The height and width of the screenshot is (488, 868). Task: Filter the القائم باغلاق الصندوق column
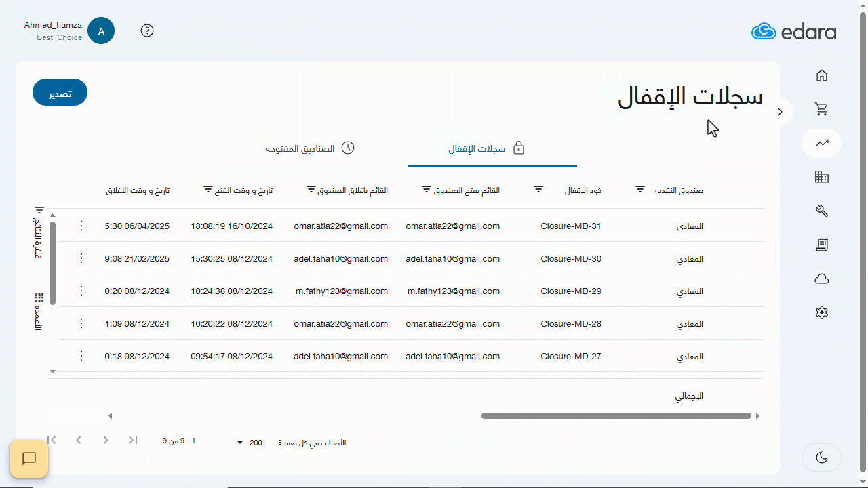point(311,189)
